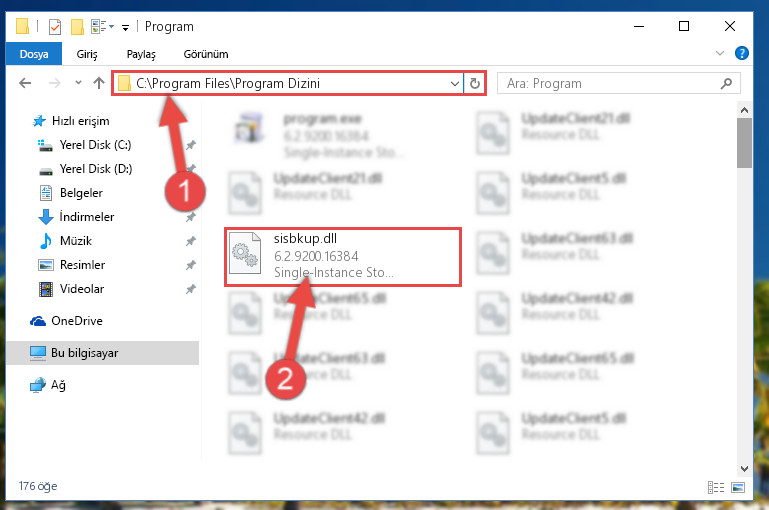Click the New folder toolbar icon

(x=77, y=26)
